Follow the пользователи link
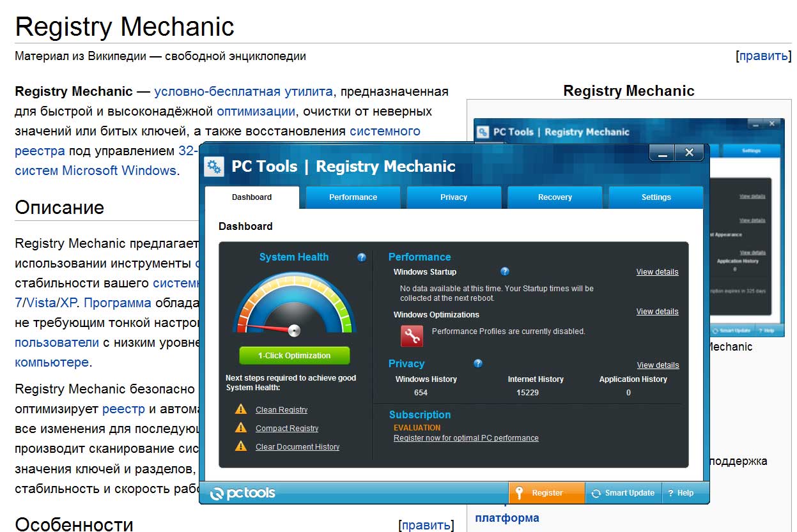This screenshot has width=797, height=532. point(57,342)
